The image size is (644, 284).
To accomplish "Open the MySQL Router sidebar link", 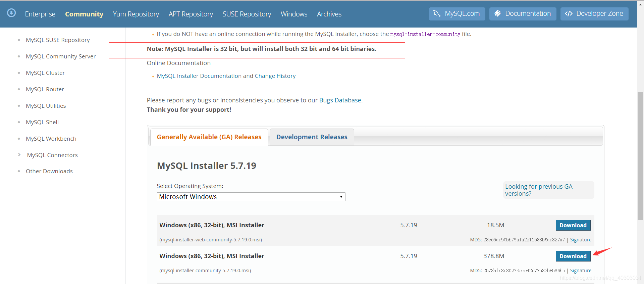I will [45, 89].
